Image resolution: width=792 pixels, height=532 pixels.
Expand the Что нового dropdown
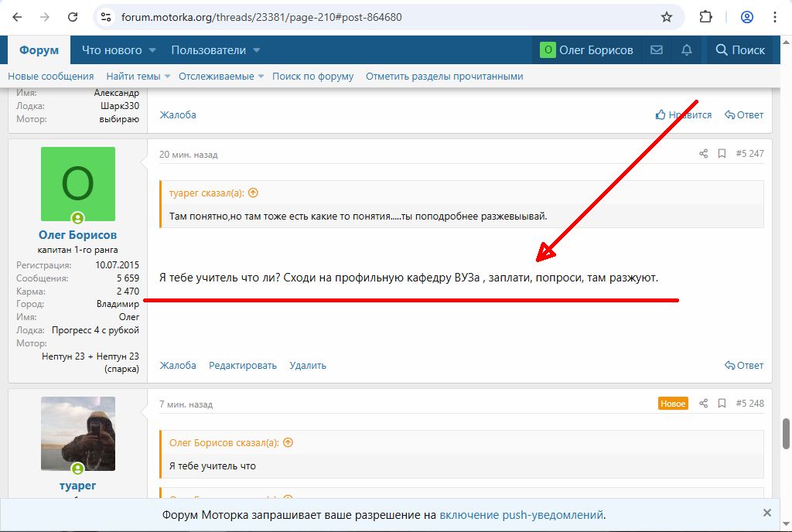(152, 50)
